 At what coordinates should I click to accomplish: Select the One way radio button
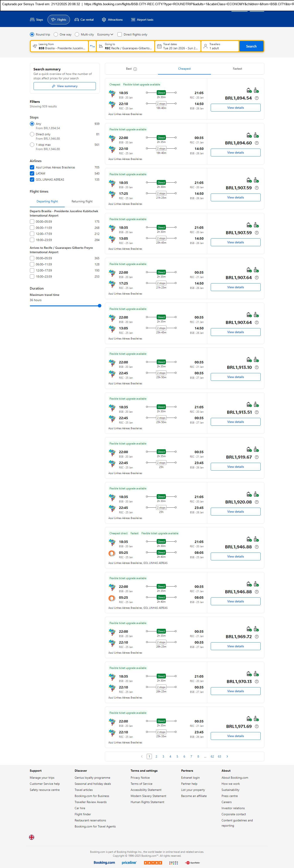56,34
